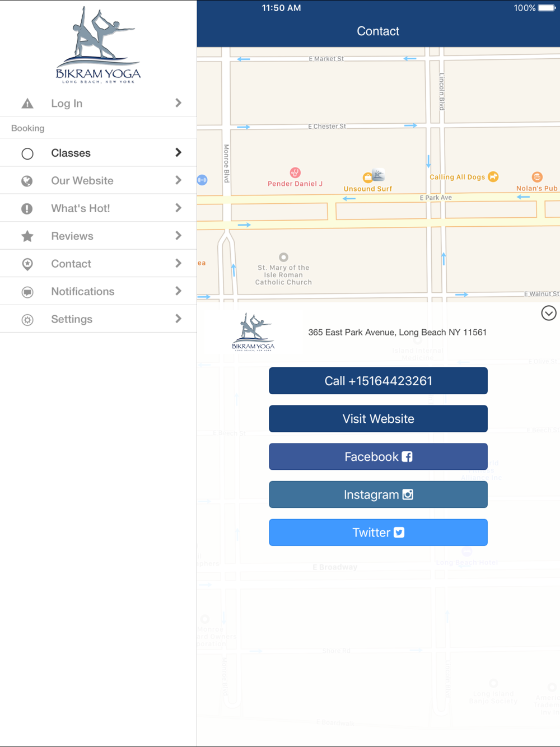Open the Twitter profile button
This screenshot has width=560, height=747.
[x=378, y=533]
